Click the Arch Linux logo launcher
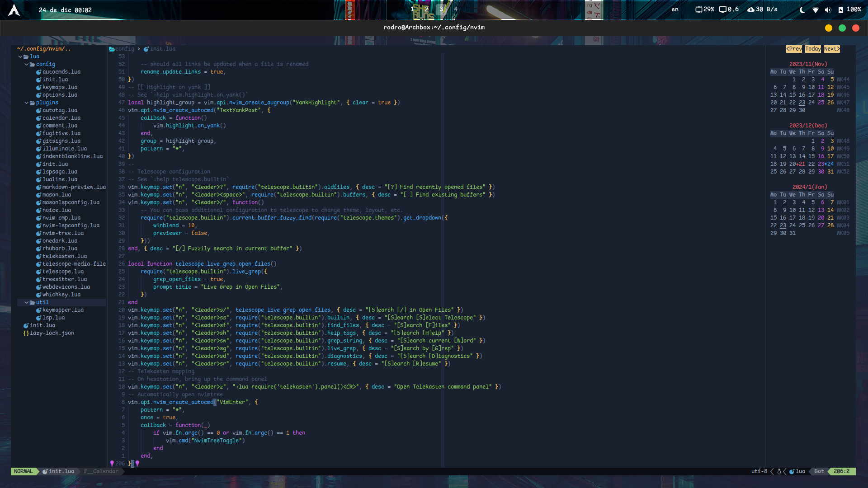 pos(14,10)
